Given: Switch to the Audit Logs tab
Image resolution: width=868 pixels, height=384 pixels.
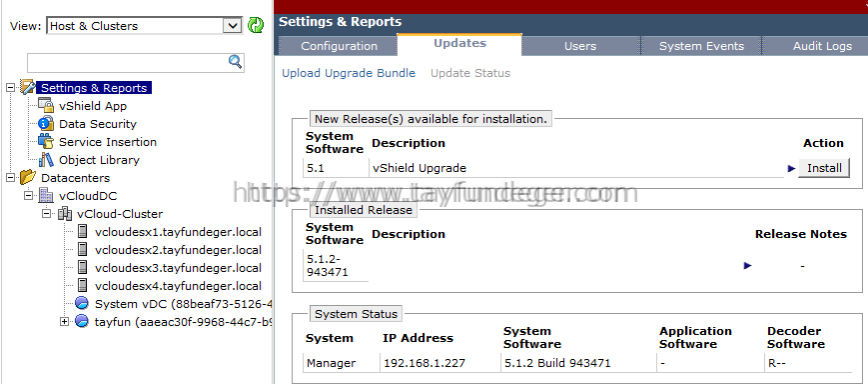Looking at the screenshot, I should 821,46.
